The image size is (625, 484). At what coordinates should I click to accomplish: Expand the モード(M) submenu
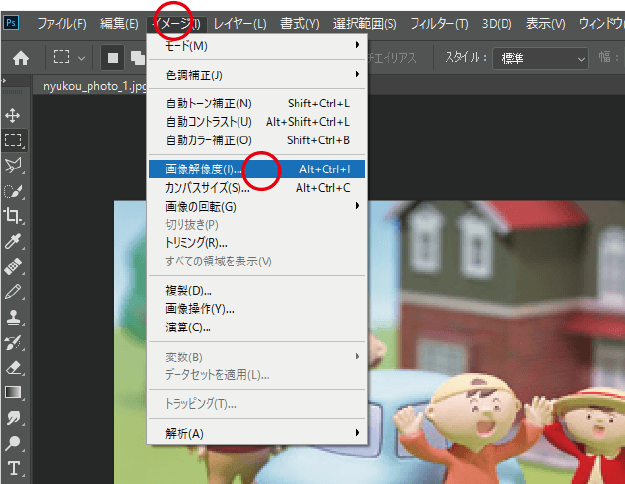pyautogui.click(x=257, y=46)
